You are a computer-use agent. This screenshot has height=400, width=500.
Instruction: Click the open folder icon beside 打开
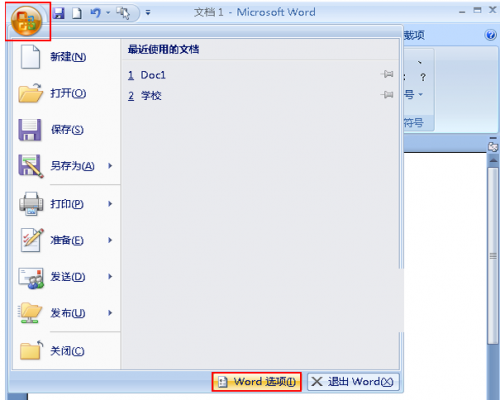click(x=30, y=93)
